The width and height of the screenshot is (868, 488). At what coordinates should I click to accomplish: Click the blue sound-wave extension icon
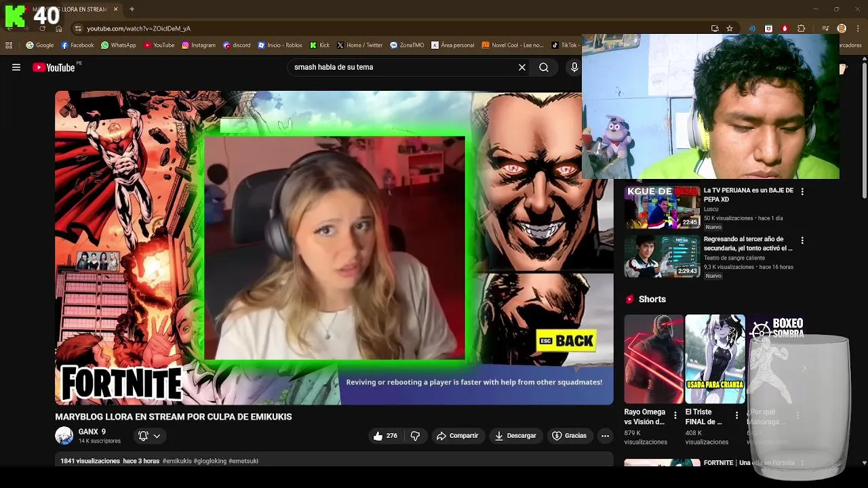coord(751,28)
